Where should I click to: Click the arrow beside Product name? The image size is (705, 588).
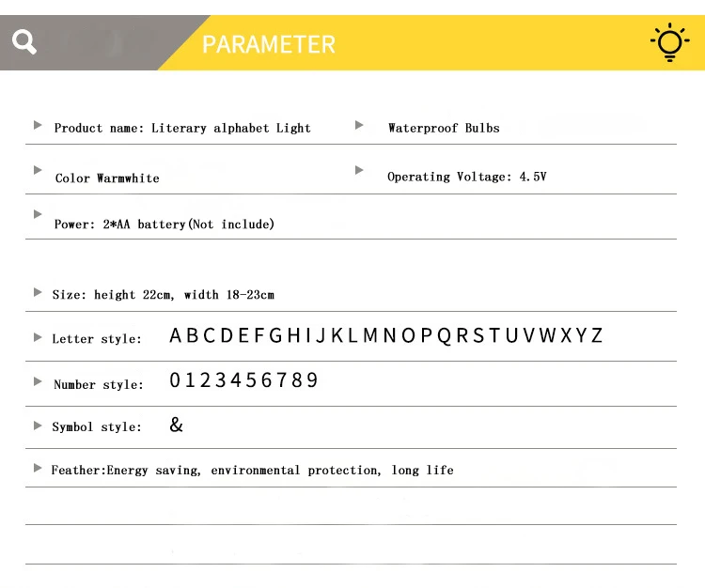38,125
